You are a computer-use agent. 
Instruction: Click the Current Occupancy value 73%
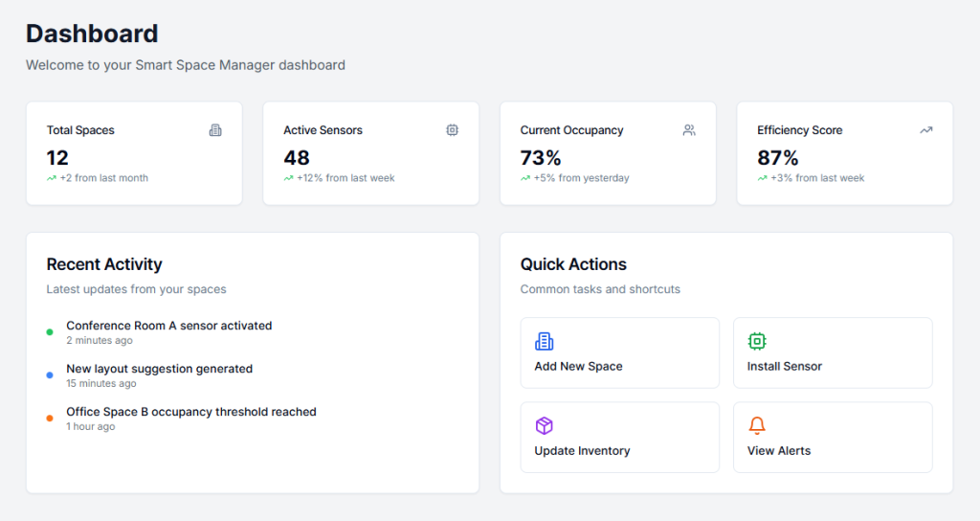(x=541, y=158)
